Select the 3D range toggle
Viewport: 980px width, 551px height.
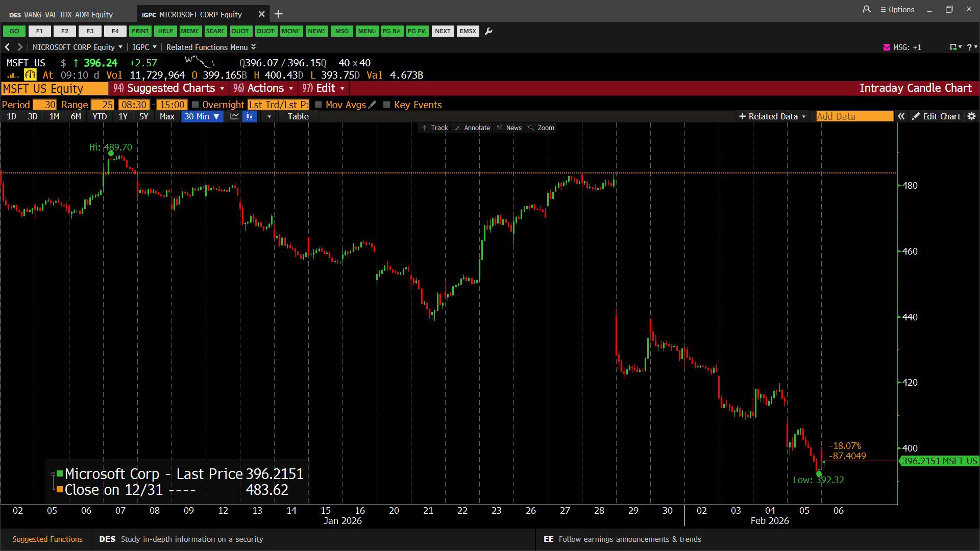pos(33,116)
